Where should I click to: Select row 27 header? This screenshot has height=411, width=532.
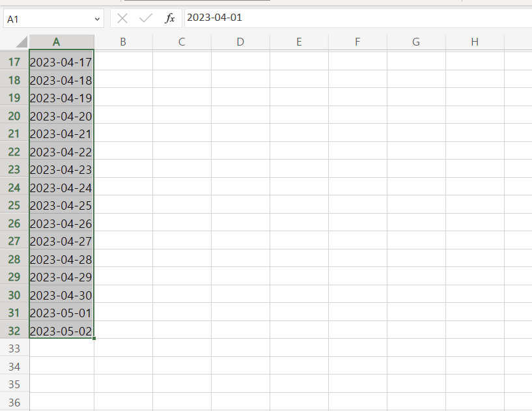click(x=14, y=240)
